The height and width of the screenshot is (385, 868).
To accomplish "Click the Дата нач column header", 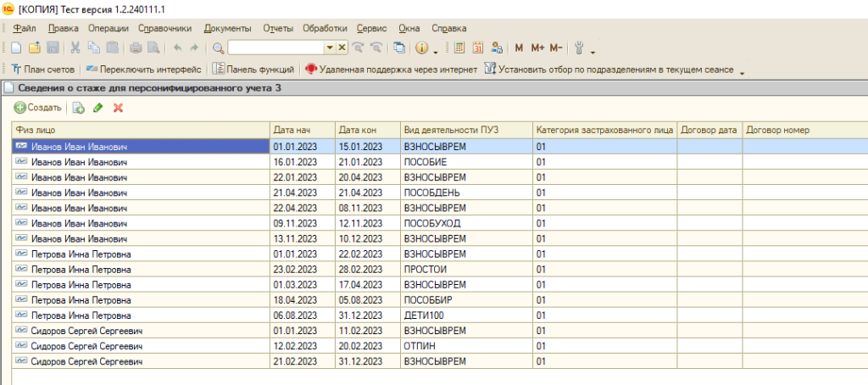I will (x=303, y=130).
